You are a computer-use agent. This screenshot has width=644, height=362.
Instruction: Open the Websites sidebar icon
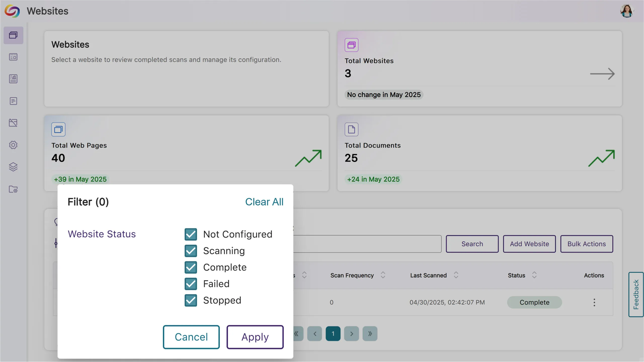tap(13, 35)
